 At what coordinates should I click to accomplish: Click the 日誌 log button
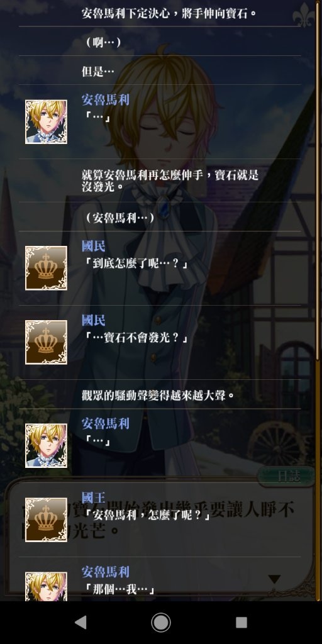(x=286, y=476)
